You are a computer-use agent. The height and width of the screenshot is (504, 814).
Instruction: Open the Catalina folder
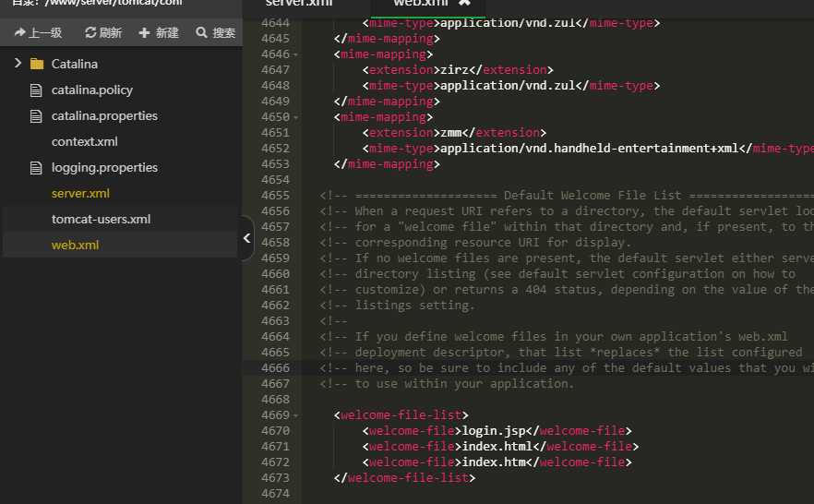point(74,64)
